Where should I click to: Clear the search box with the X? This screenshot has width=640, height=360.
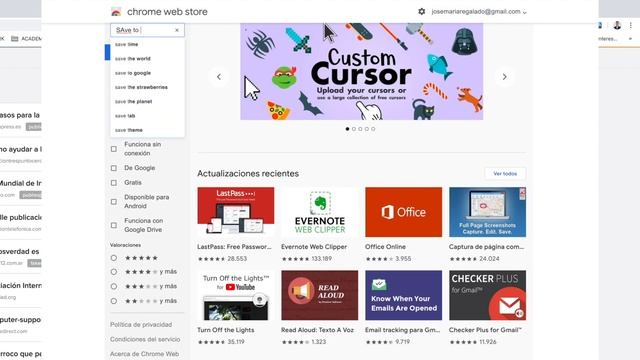(177, 30)
